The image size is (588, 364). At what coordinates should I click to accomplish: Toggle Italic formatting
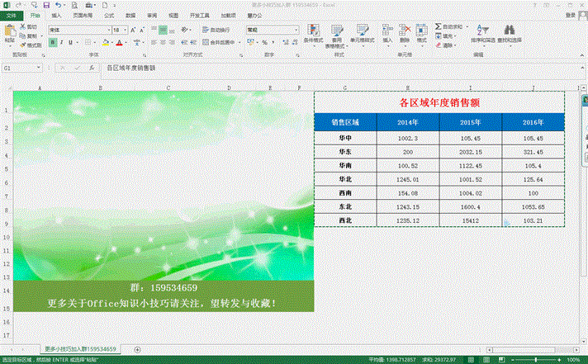pyautogui.click(x=60, y=41)
